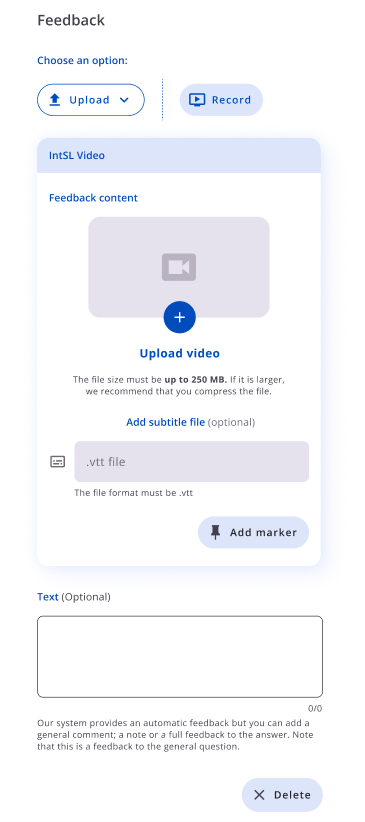Open the Upload dropdown button

pyautogui.click(x=91, y=100)
